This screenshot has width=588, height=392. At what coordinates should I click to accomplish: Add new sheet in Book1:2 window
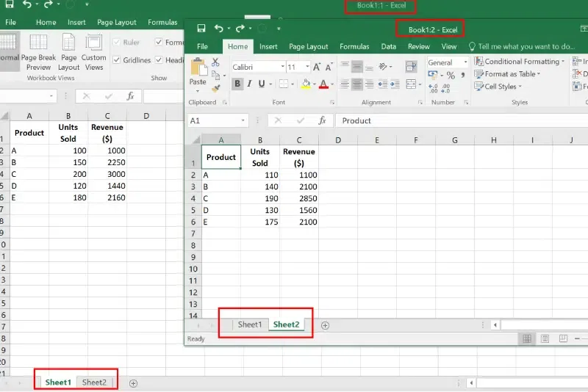325,325
